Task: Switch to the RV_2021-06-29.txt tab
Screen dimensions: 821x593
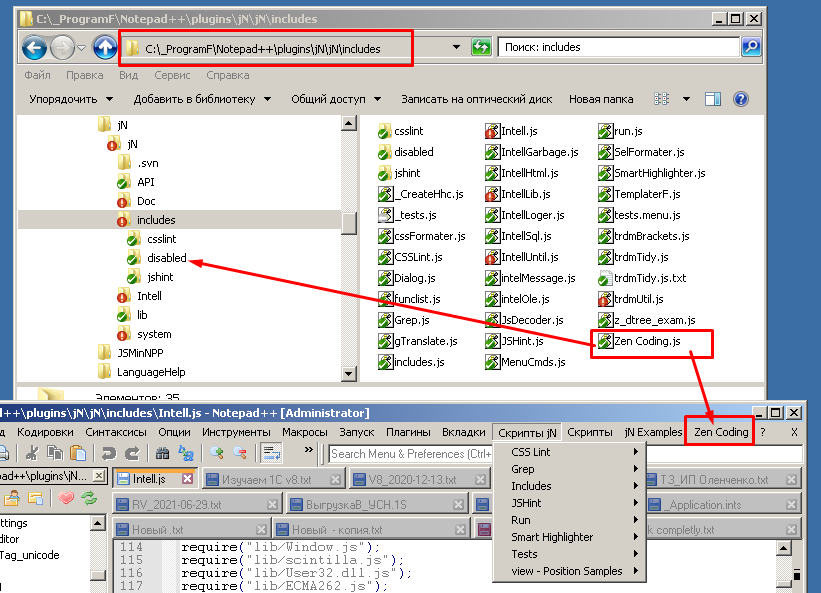Action: pyautogui.click(x=197, y=505)
